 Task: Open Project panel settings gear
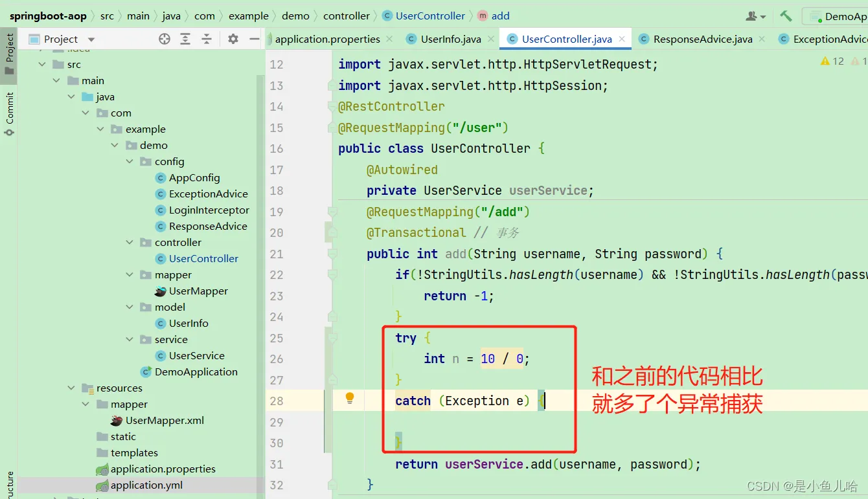coord(233,39)
